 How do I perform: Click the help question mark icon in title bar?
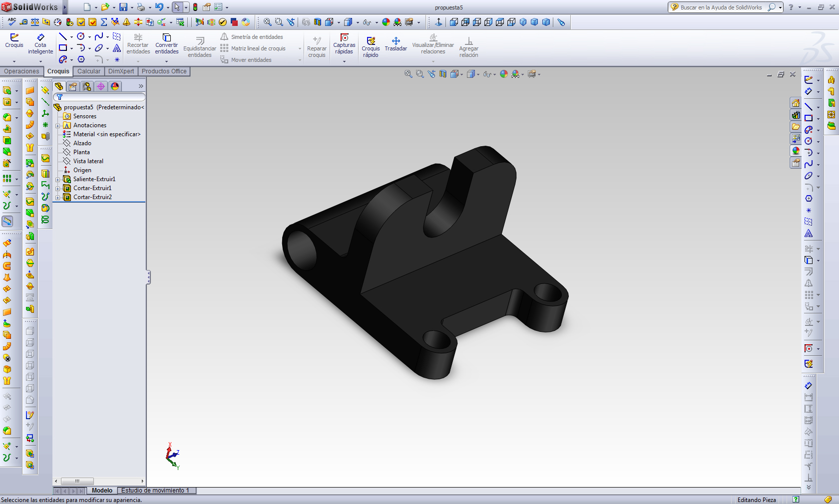791,7
